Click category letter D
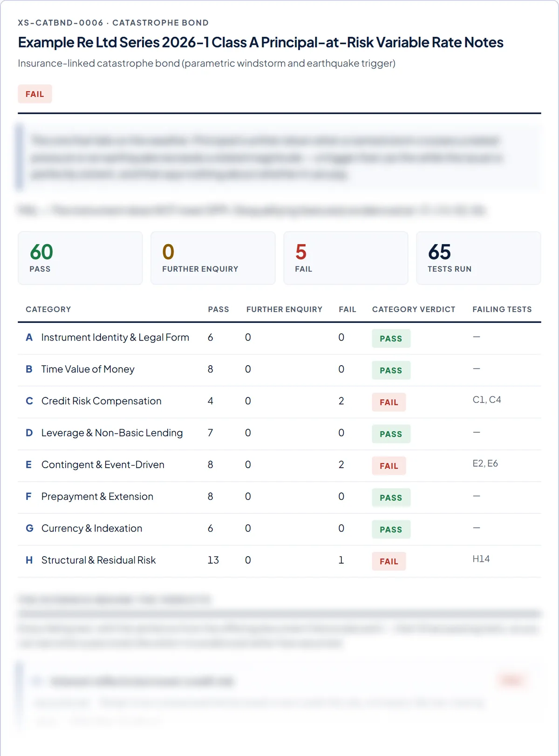The width and height of the screenshot is (559, 756). [x=29, y=433]
